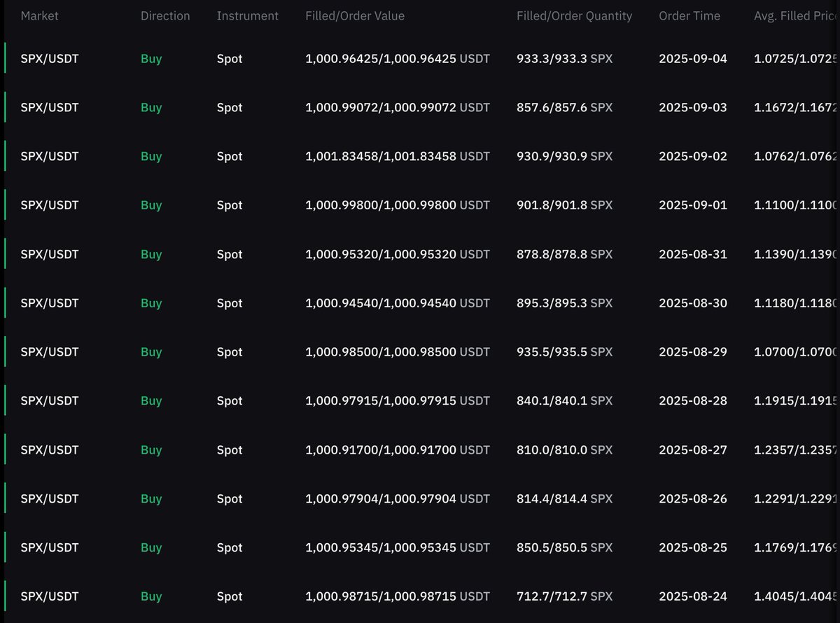This screenshot has width=840, height=623.
Task: Open SPX/USDT market in 2025-09-03 row
Action: pyautogui.click(x=50, y=108)
